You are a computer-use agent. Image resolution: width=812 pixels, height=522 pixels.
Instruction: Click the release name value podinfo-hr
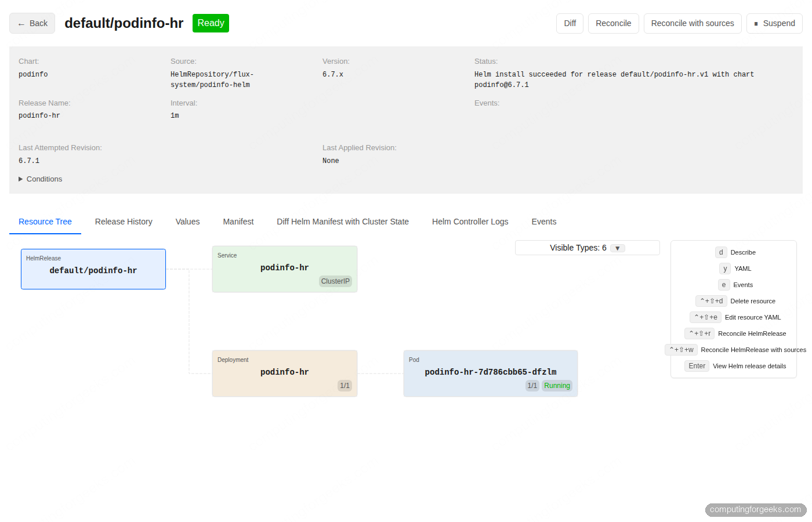pos(39,115)
